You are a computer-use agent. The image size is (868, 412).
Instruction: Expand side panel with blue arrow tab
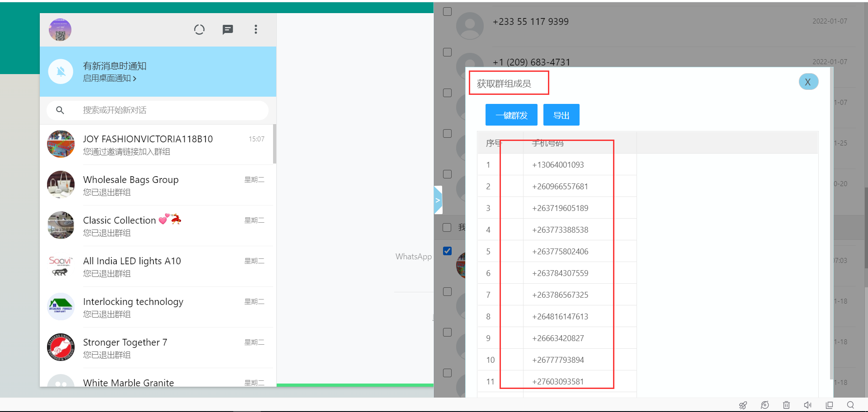(x=438, y=200)
